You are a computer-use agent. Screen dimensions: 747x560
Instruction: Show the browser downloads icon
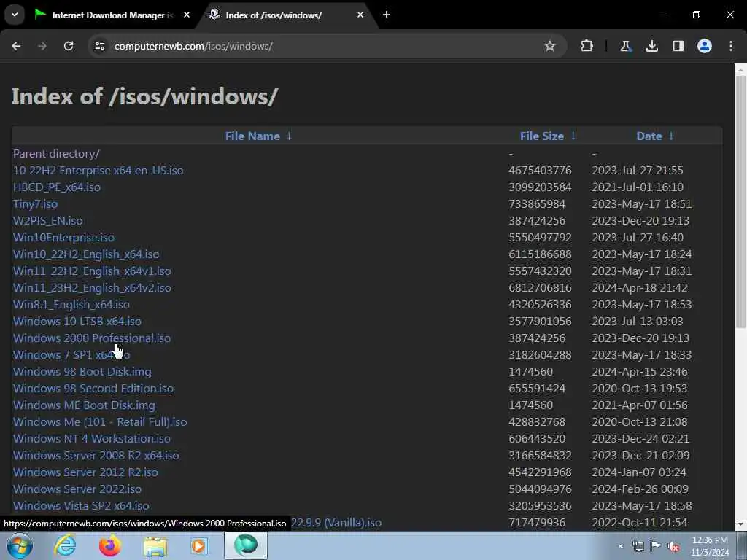pos(651,46)
